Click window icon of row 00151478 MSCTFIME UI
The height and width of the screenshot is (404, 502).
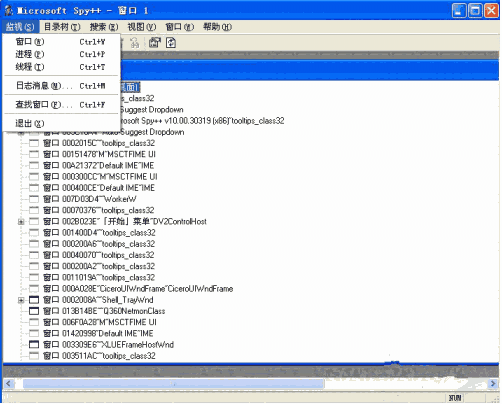click(x=34, y=154)
